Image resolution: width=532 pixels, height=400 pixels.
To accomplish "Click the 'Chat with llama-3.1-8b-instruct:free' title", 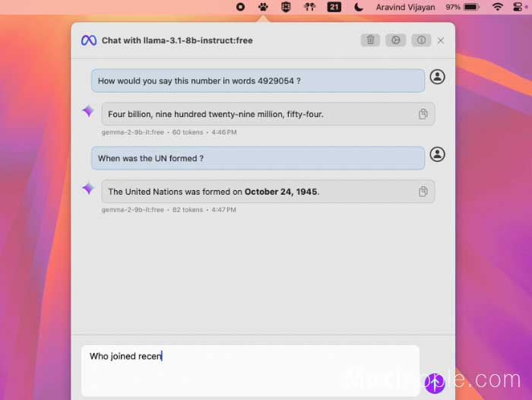I will (x=177, y=40).
